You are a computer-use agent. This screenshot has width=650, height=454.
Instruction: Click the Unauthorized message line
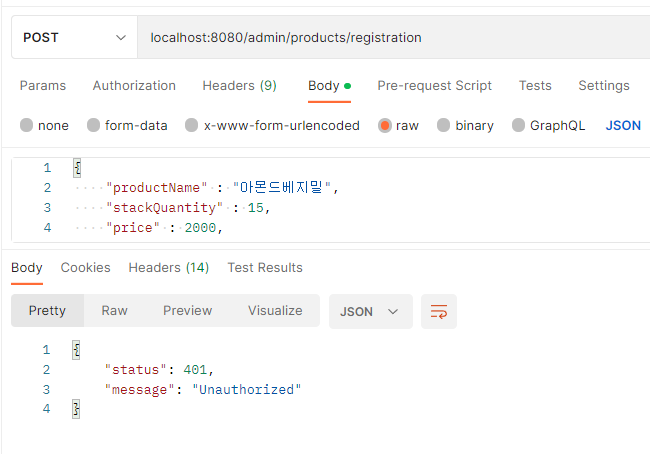[x=203, y=390]
